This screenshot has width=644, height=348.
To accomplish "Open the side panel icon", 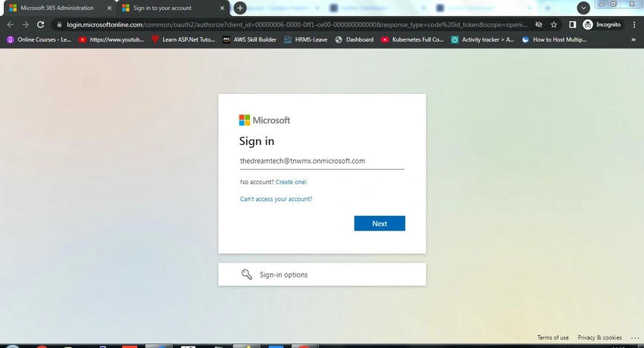I will coord(572,25).
